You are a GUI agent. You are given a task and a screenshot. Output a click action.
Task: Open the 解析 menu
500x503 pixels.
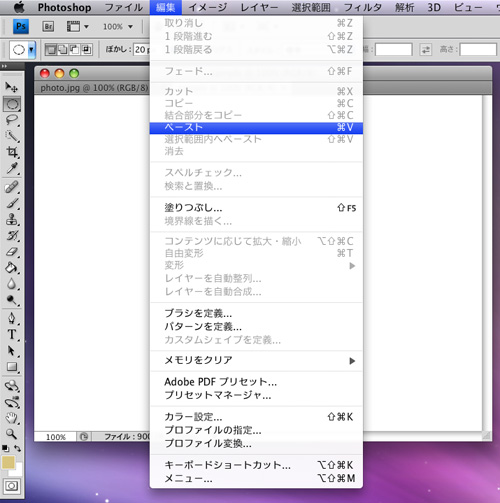[405, 7]
